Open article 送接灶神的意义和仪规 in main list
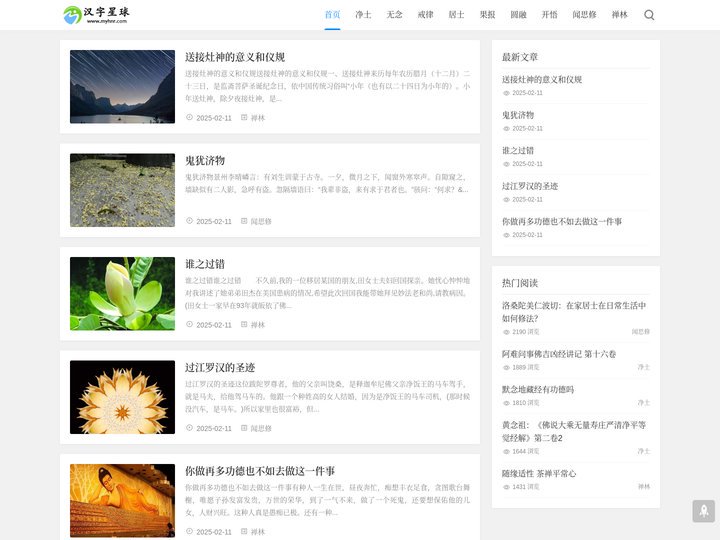The height and width of the screenshot is (540, 720). (x=235, y=57)
